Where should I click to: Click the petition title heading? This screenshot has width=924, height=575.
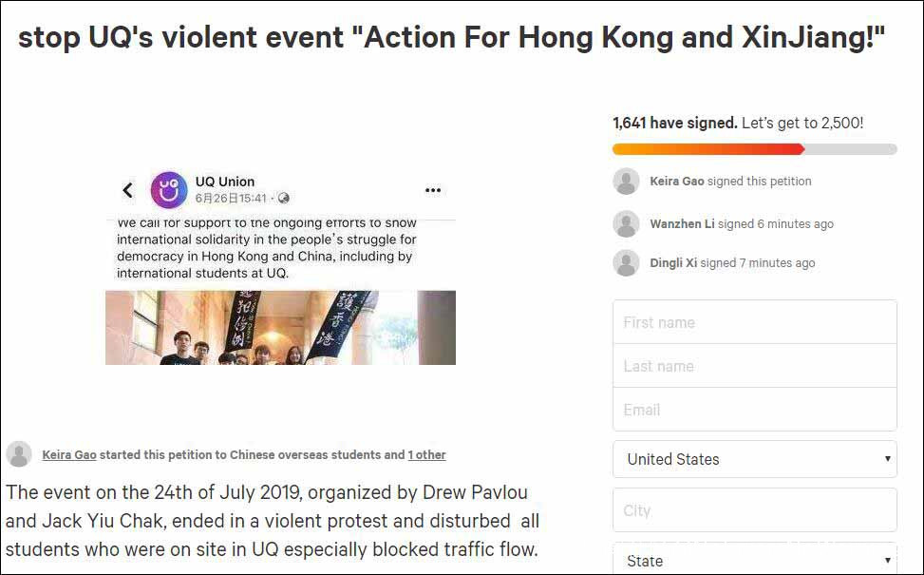click(x=452, y=38)
